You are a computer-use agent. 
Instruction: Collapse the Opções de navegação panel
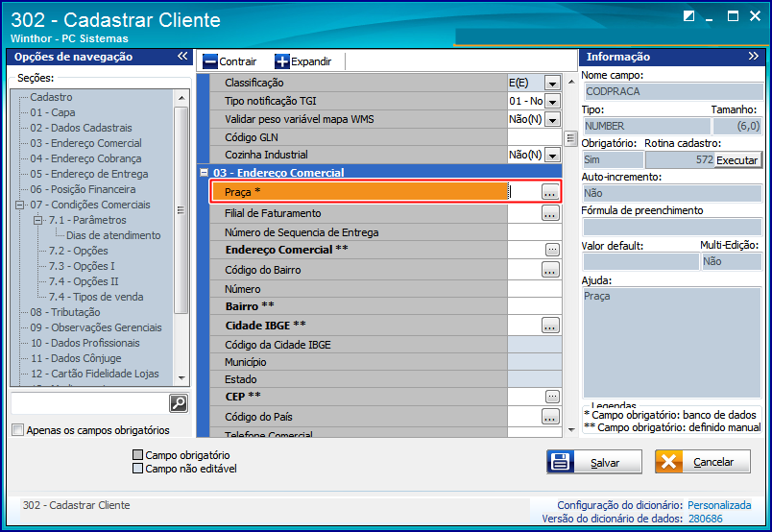tap(182, 56)
